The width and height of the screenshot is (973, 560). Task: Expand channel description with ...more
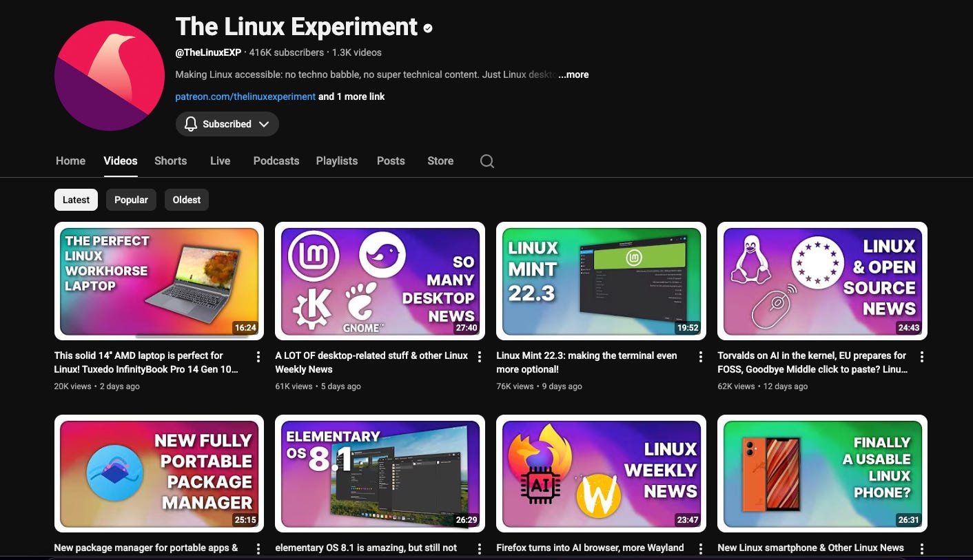coord(573,74)
